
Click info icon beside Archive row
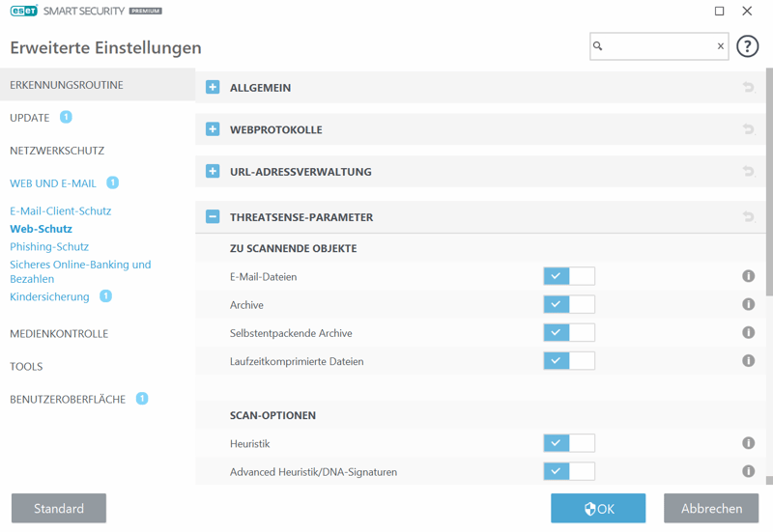point(748,304)
